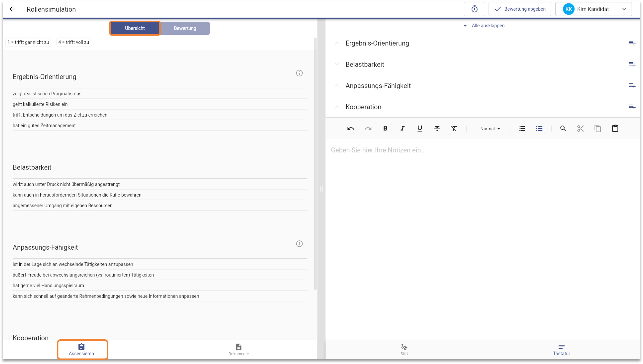Click the left panel vertical scrollbar
Screen dimensions: 643x364
point(315,164)
